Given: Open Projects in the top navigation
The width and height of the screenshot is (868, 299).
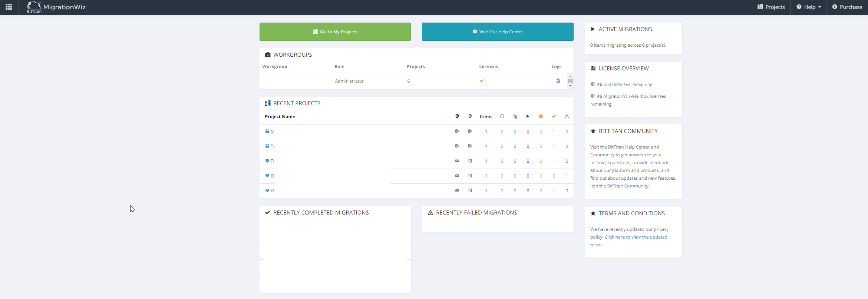Looking at the screenshot, I should tap(771, 7).
